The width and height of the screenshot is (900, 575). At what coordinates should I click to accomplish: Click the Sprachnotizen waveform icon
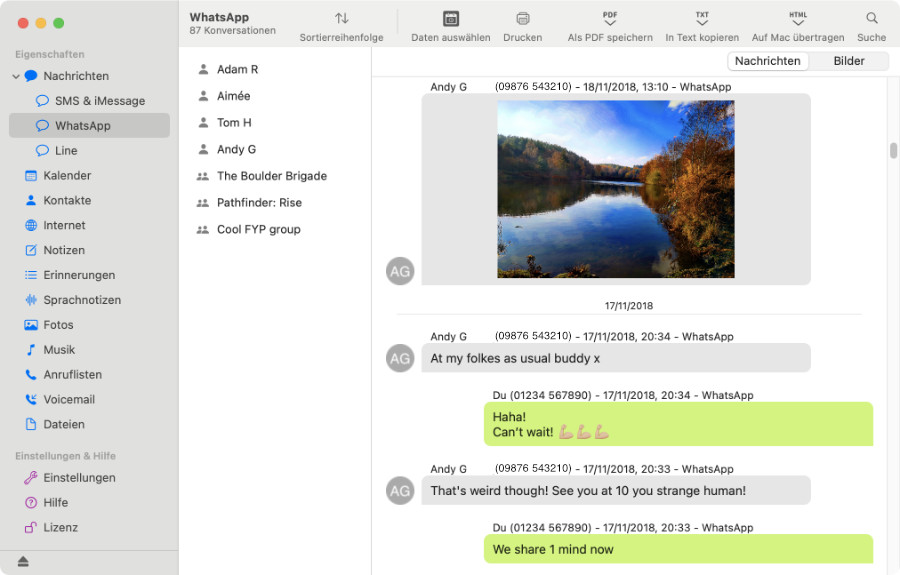point(31,300)
